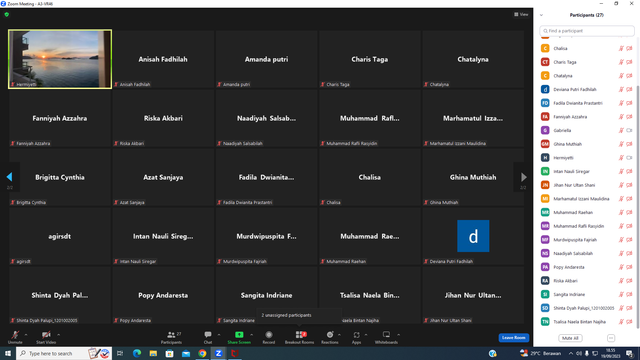Toggle Riska Akbari's video icon in list
Viewport: 640px width, 360px height.
tap(629, 281)
